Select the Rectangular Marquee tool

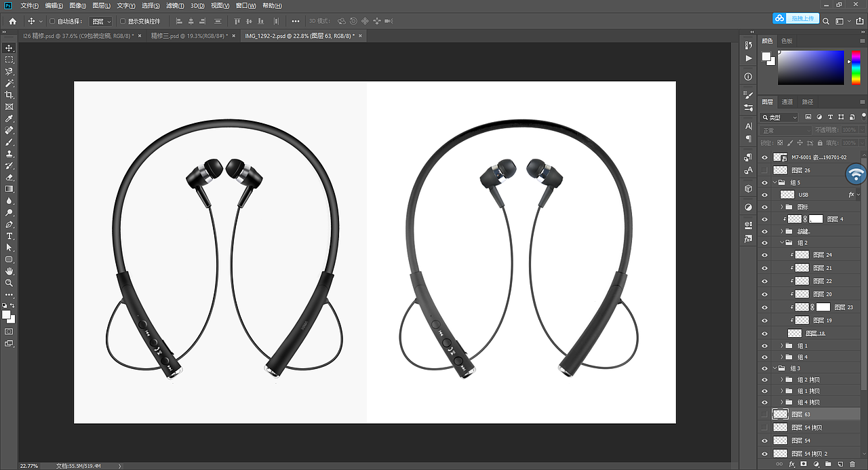(x=9, y=60)
